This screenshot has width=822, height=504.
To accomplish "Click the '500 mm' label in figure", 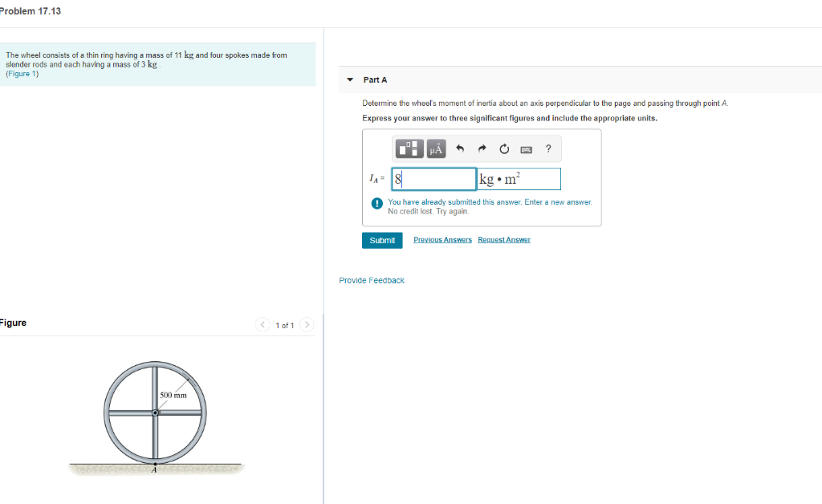I will pos(173,395).
